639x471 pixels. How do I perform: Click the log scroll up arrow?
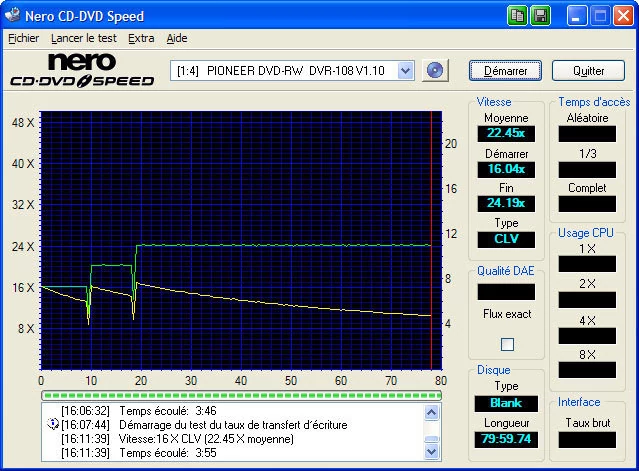pos(431,413)
